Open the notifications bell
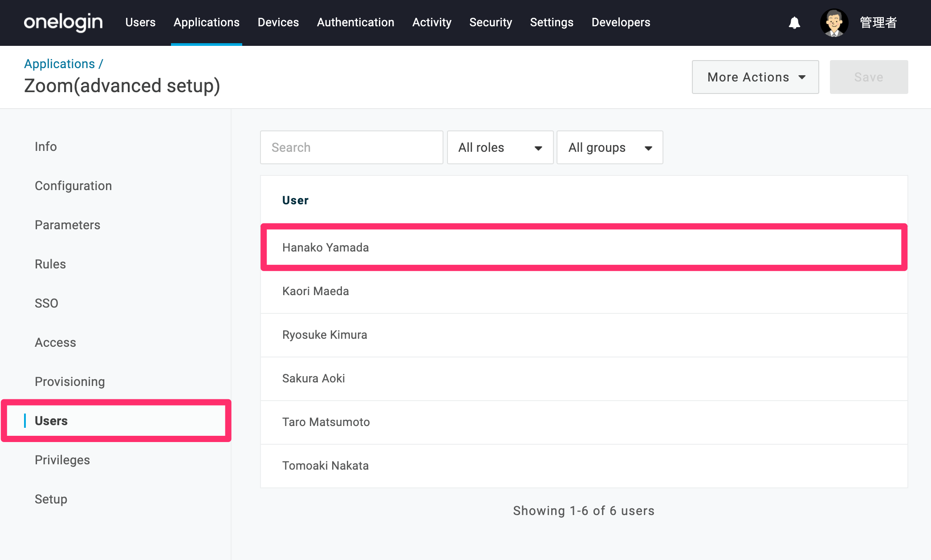 (794, 22)
